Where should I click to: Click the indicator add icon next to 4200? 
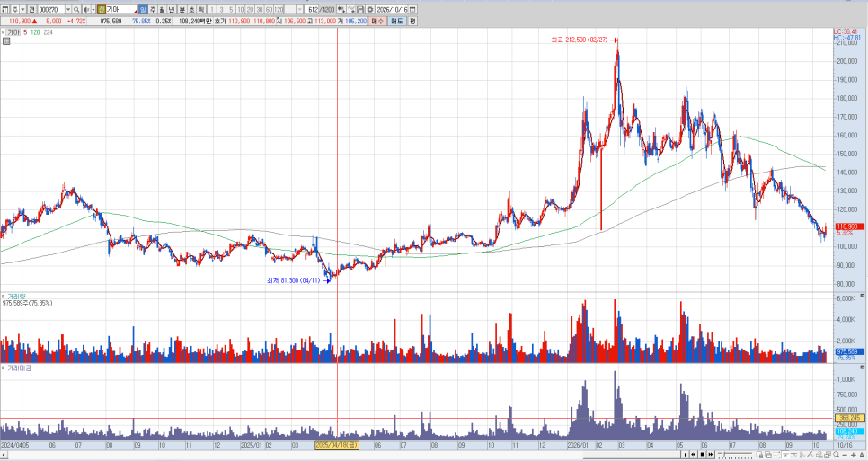coord(341,9)
